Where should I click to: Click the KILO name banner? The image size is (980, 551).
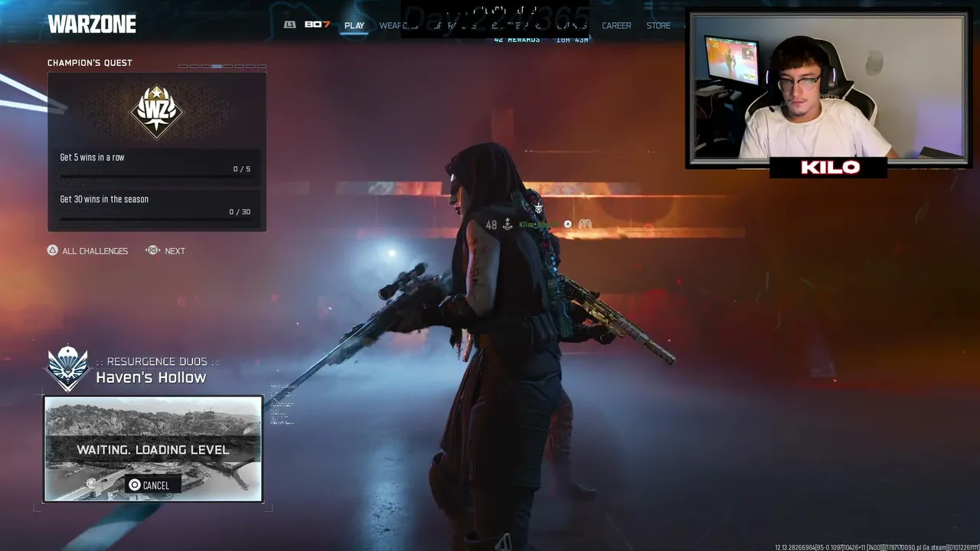[x=830, y=168]
